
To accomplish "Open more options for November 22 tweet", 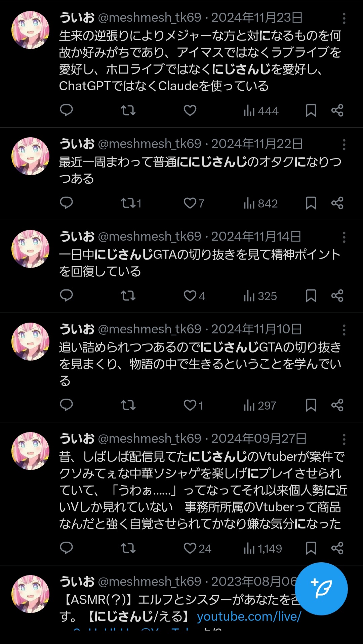I will [x=344, y=145].
